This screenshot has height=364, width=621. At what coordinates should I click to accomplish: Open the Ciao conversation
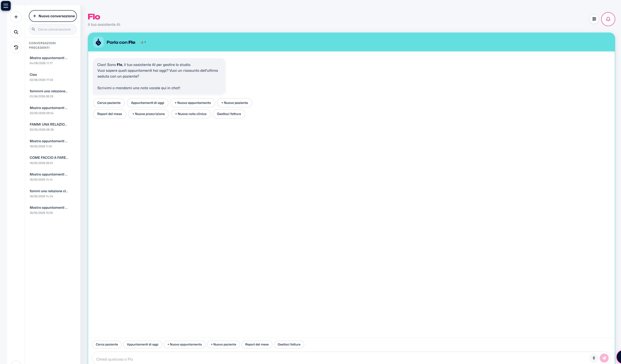(52, 77)
